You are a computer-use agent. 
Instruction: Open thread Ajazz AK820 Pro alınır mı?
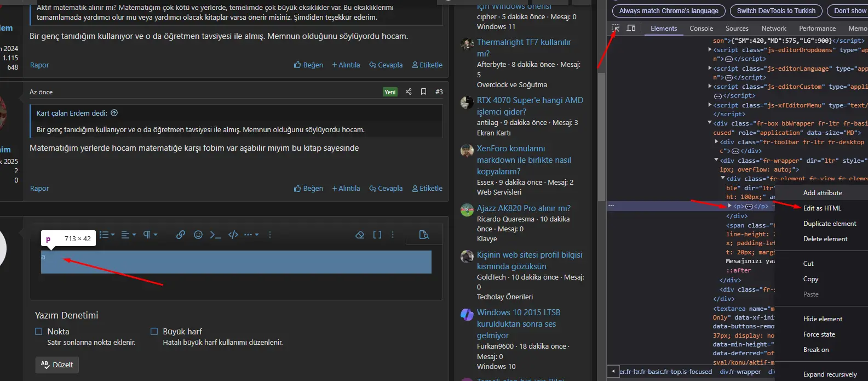point(524,208)
